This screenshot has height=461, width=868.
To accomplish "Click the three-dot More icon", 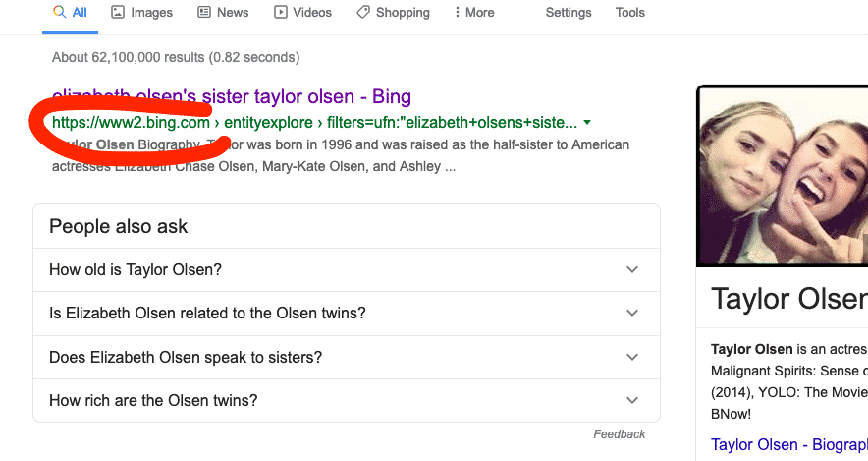I will click(457, 12).
